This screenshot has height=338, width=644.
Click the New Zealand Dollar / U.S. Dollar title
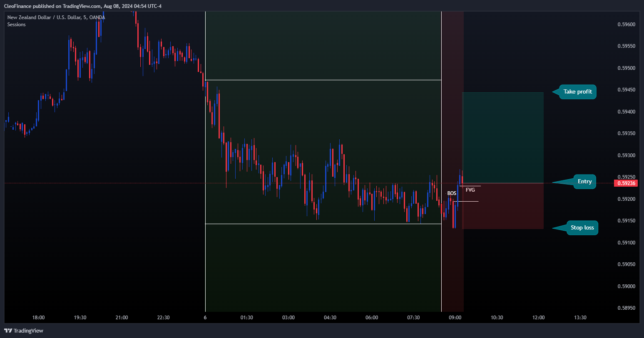click(56, 17)
